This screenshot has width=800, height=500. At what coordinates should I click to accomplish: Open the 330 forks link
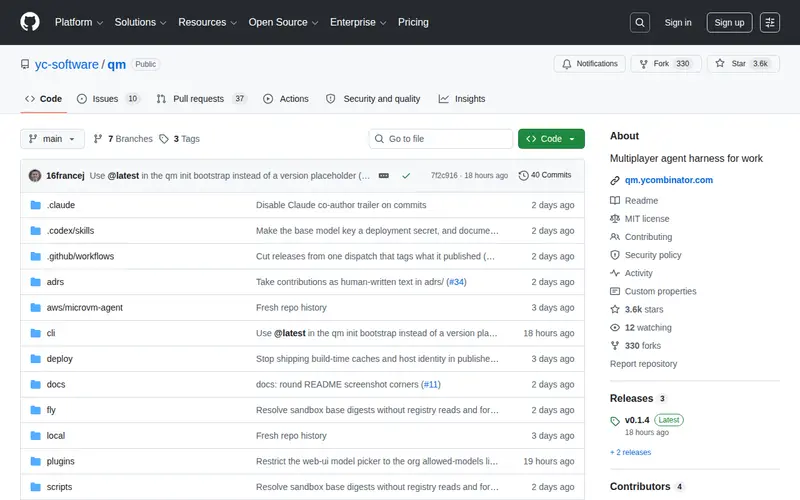click(x=642, y=345)
